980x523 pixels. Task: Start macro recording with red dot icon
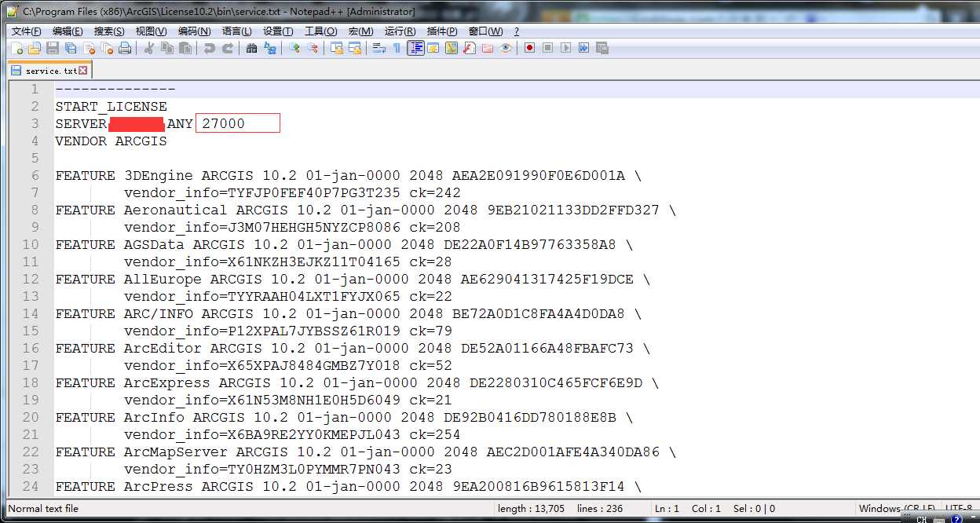click(529, 48)
